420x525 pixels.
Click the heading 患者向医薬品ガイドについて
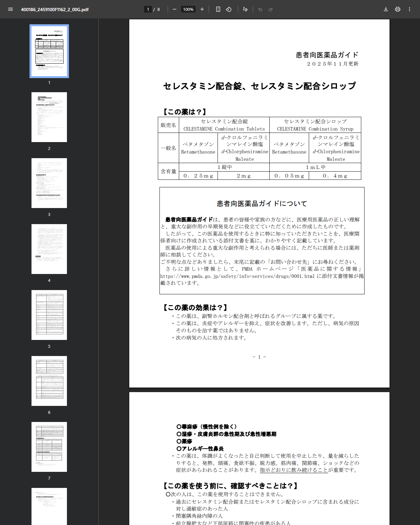point(262,204)
